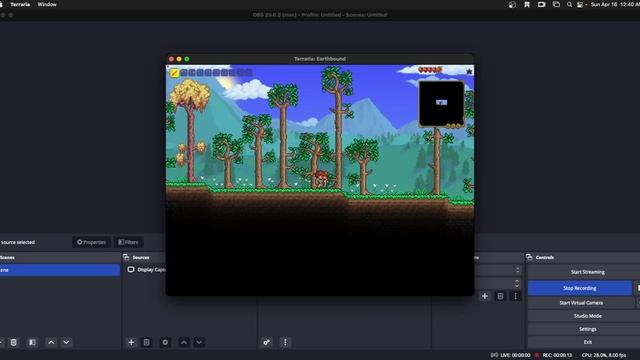Open the scene transition type dropdown
Viewport: 640px width, 360px height.
click(x=498, y=270)
